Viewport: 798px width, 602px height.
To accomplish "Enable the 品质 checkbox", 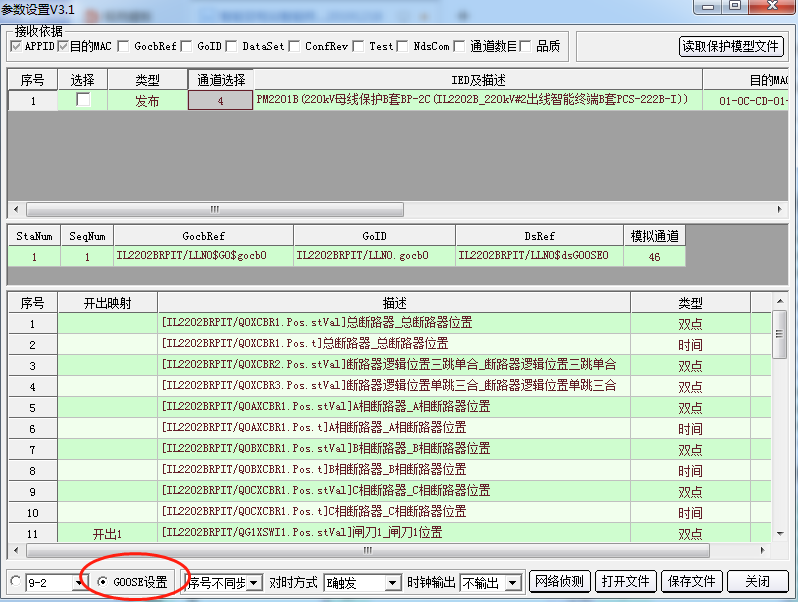I will 525,46.
